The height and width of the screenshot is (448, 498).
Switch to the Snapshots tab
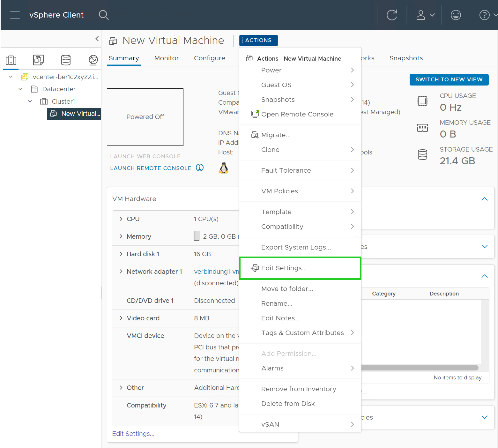point(406,58)
